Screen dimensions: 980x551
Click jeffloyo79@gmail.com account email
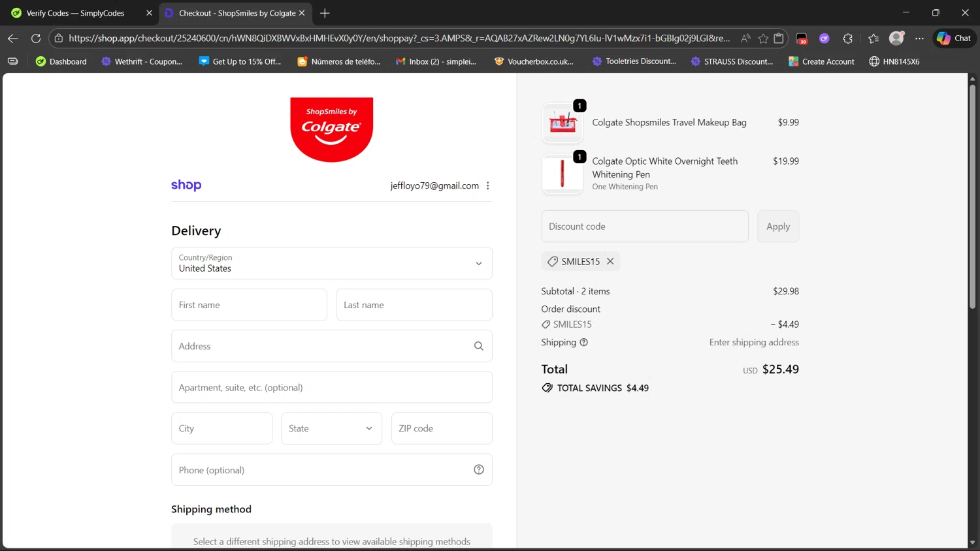434,185
